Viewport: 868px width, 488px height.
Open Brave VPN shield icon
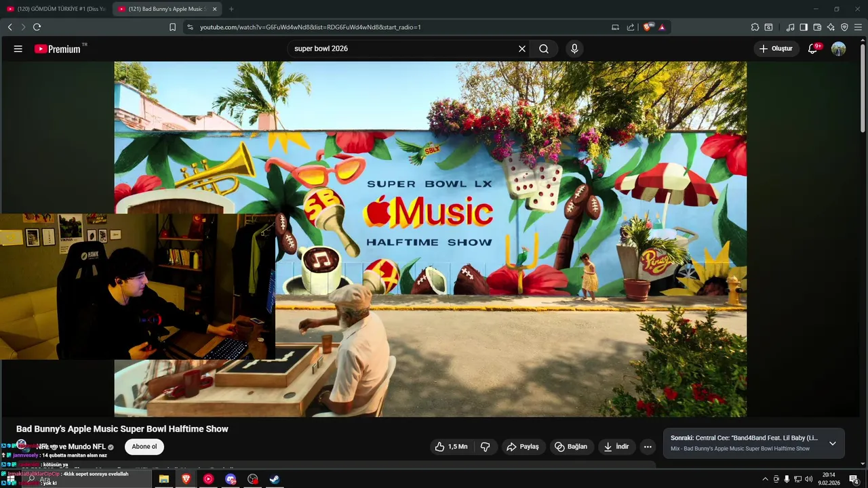(844, 27)
